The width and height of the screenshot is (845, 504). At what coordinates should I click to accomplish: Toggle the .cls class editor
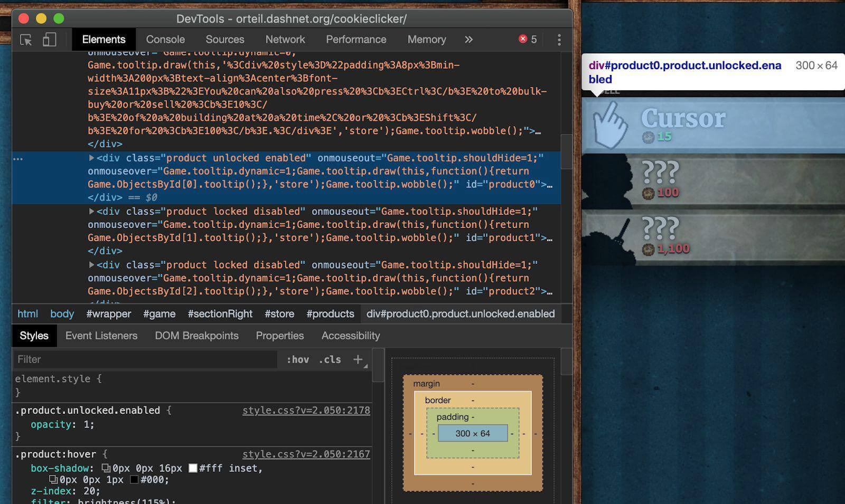coord(330,359)
